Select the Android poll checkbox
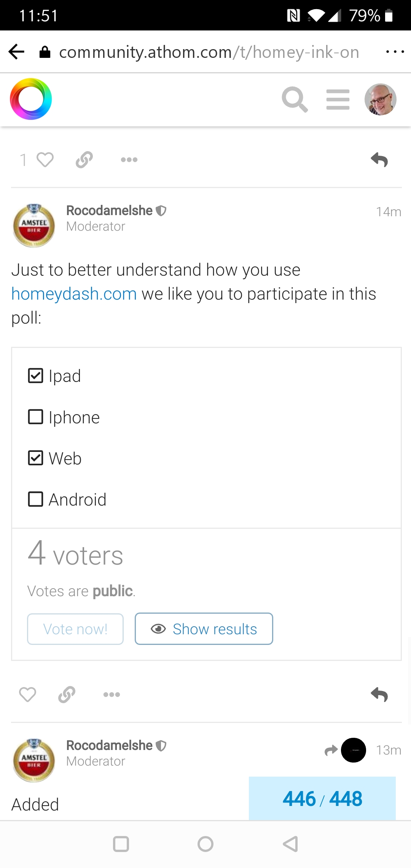The image size is (411, 868). 36,499
